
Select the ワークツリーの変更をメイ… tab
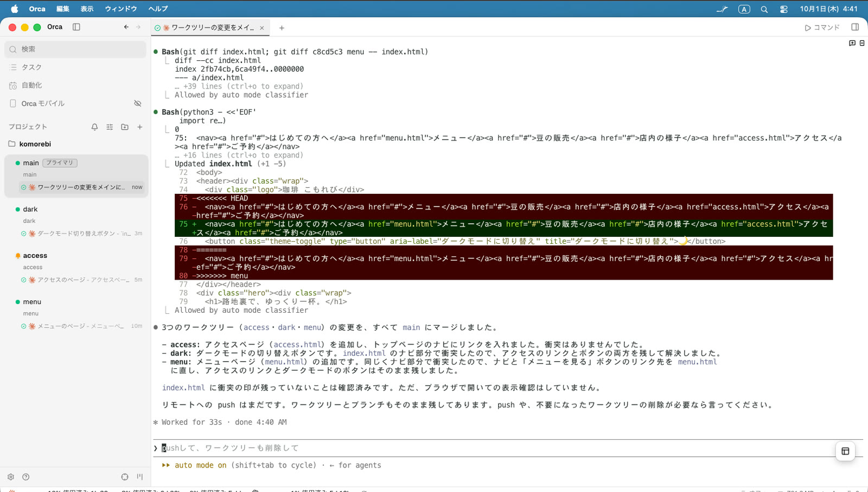tap(209, 28)
